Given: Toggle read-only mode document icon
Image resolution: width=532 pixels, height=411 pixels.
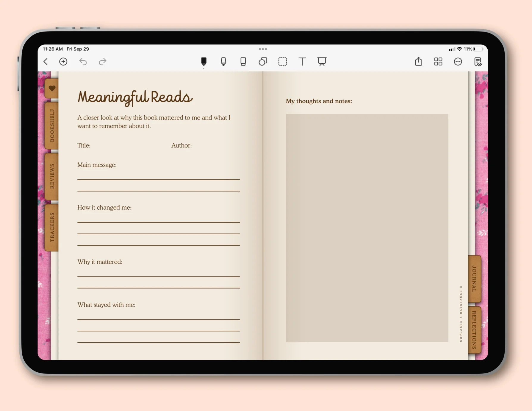Looking at the screenshot, I should point(478,62).
